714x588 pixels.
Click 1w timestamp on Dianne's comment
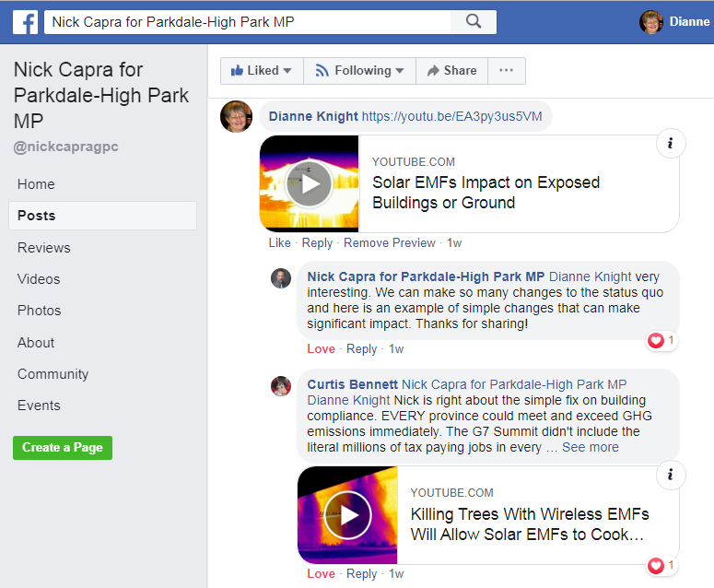pyautogui.click(x=454, y=242)
